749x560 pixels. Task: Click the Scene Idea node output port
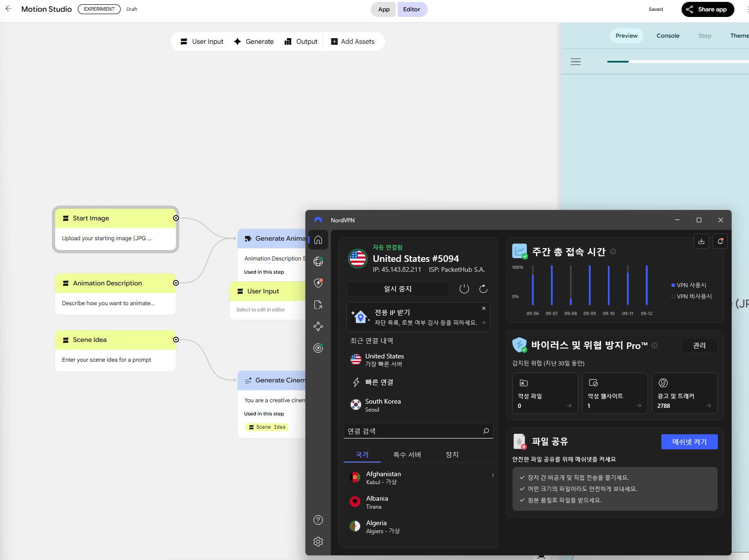point(176,340)
